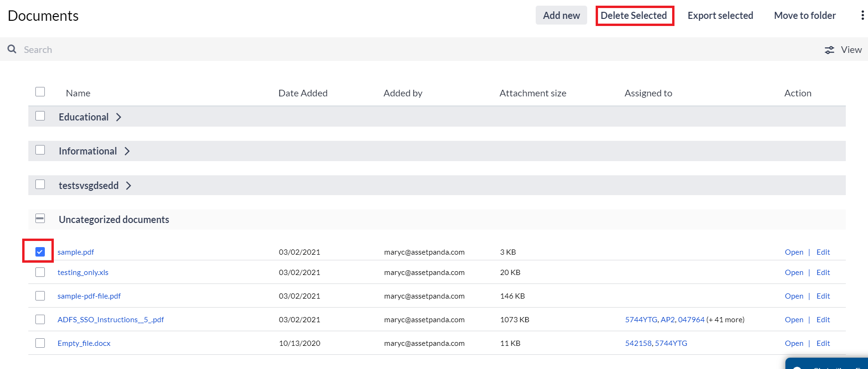Click Open action for testing_only.xls
The width and height of the screenshot is (868, 369).
point(794,272)
